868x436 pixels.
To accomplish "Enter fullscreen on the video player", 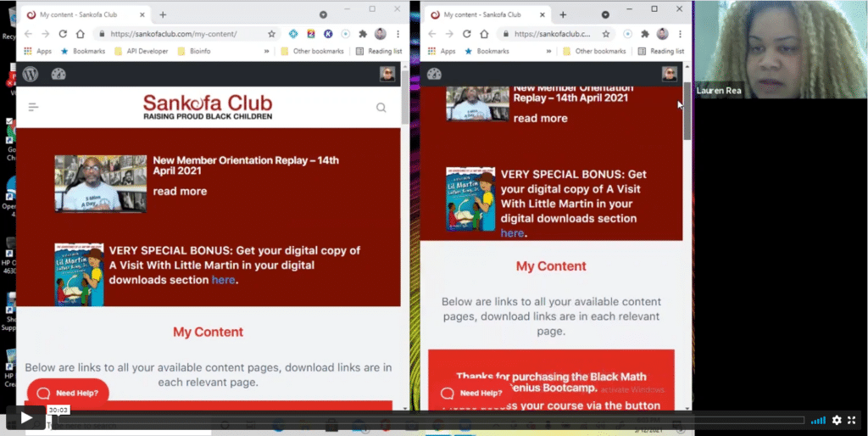I will 852,420.
